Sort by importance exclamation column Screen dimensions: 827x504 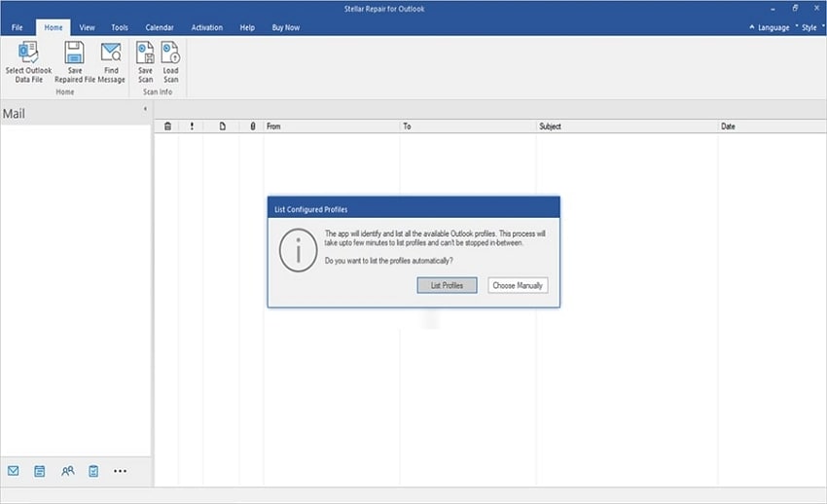coord(192,126)
